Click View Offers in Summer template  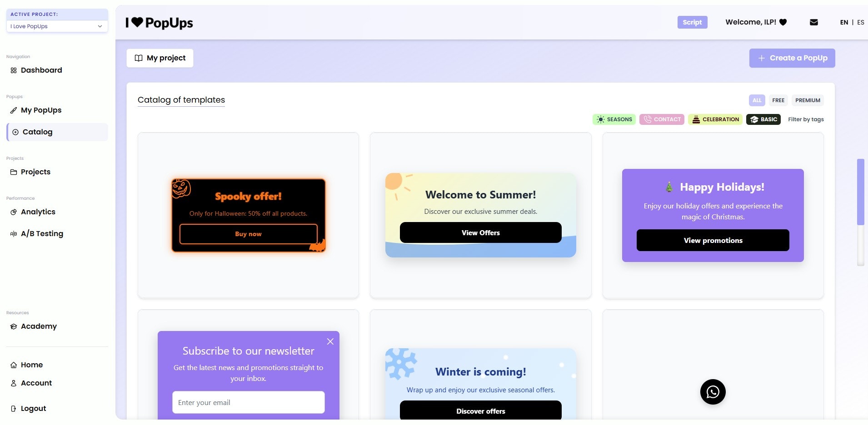[481, 232]
